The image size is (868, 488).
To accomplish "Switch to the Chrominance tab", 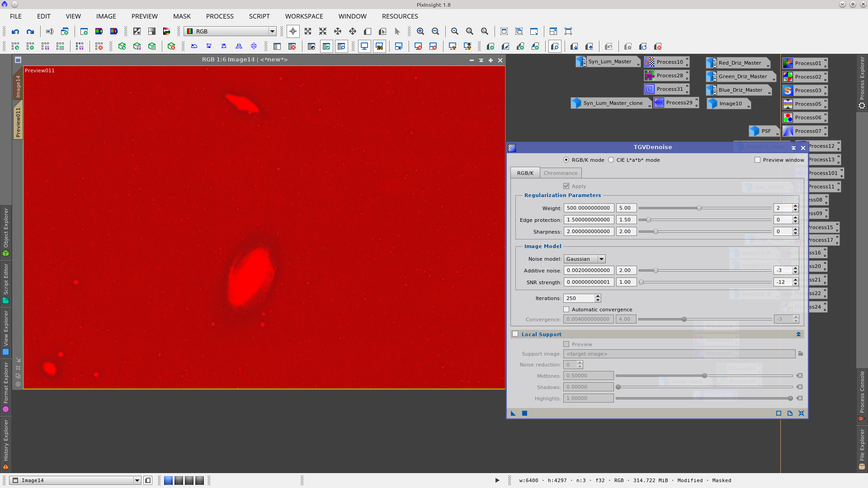I will coord(561,173).
